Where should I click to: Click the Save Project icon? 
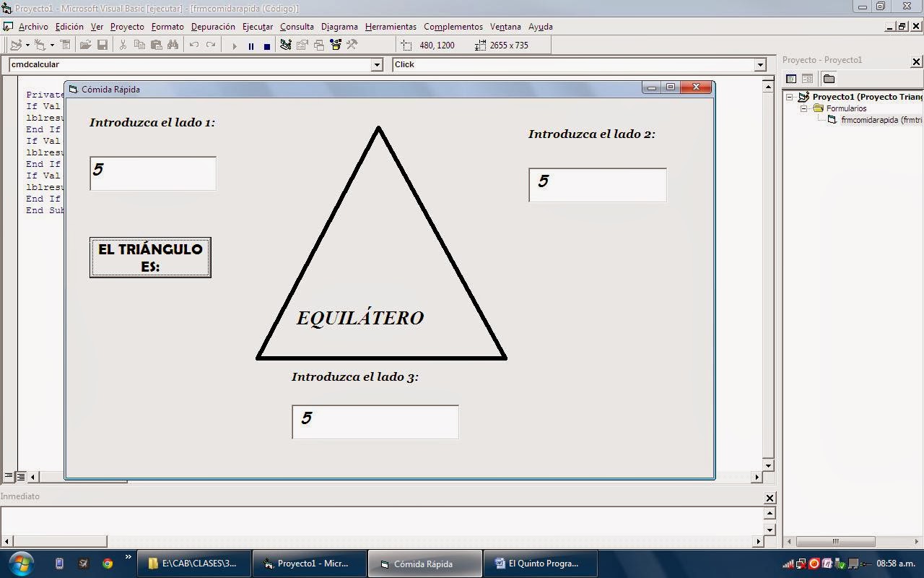coord(101,45)
